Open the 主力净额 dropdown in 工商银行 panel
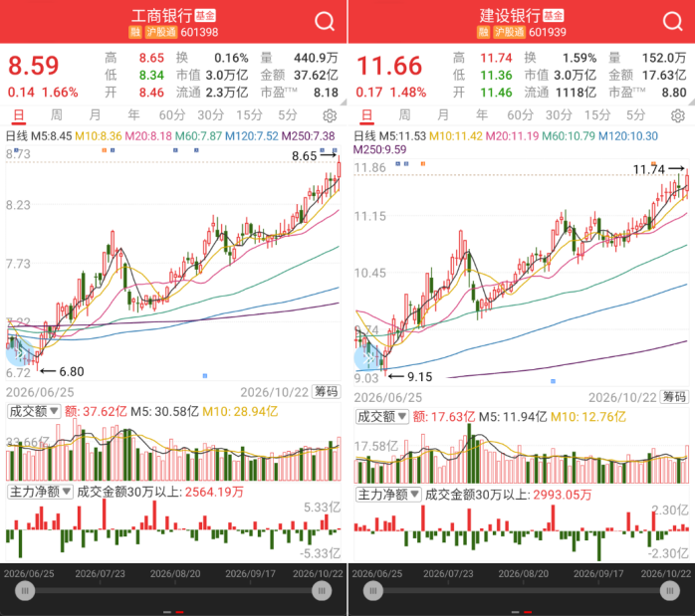695x616 pixels. point(41,492)
